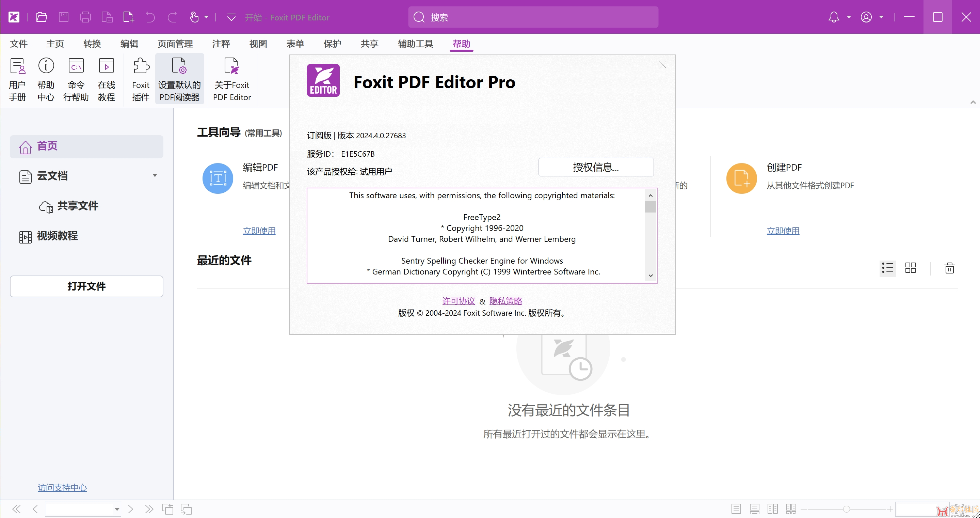Toggle thumbnail grid view for recent files
Viewport: 980px width, 518px height.
pos(911,268)
